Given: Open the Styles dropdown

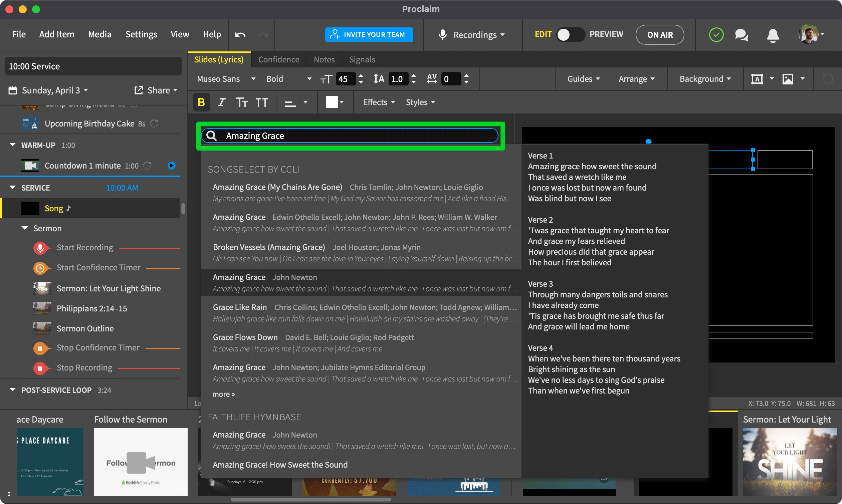Looking at the screenshot, I should pyautogui.click(x=420, y=102).
